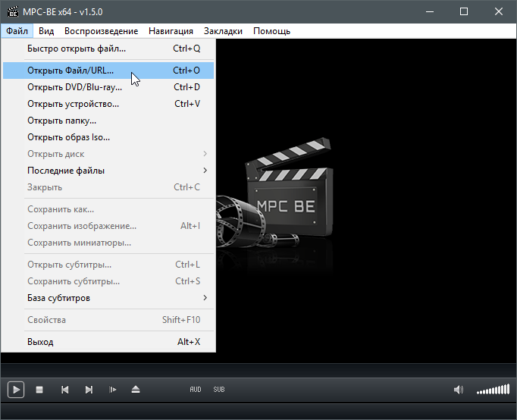Skip to previous file button

point(65,390)
